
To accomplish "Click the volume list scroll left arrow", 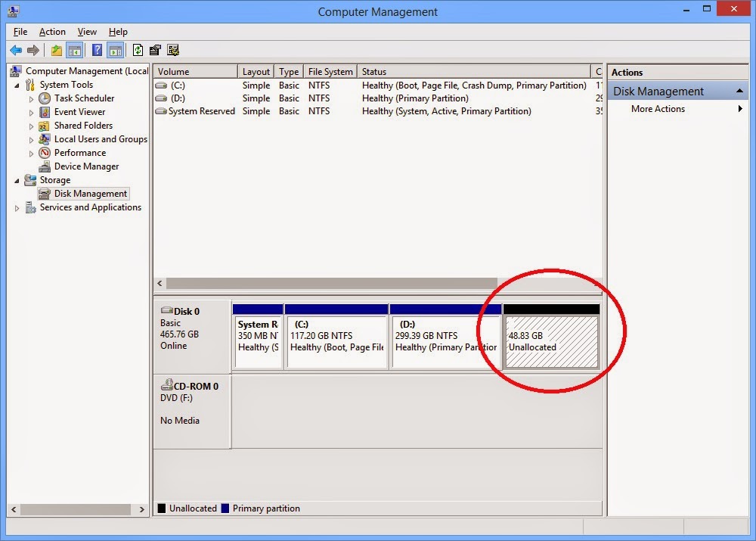I will pyautogui.click(x=160, y=283).
